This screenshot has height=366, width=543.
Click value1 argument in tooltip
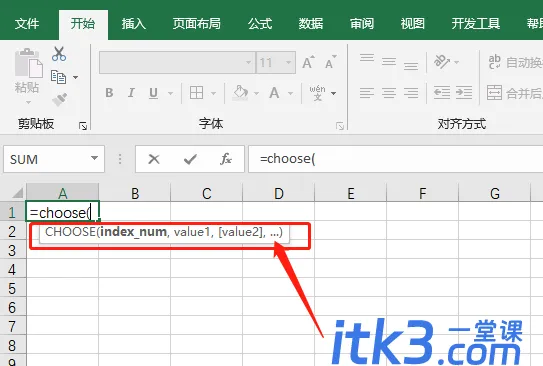click(x=192, y=232)
